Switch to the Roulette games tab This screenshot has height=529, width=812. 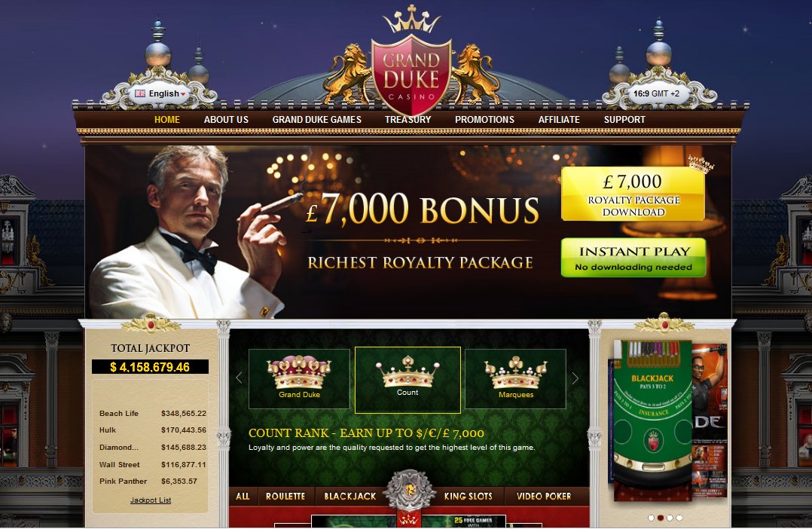point(285,497)
